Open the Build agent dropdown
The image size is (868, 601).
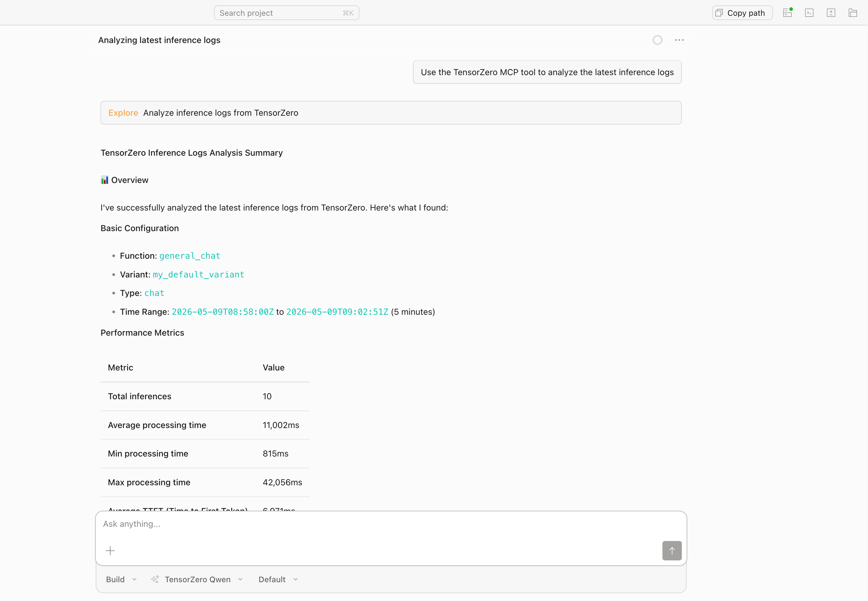(121, 579)
